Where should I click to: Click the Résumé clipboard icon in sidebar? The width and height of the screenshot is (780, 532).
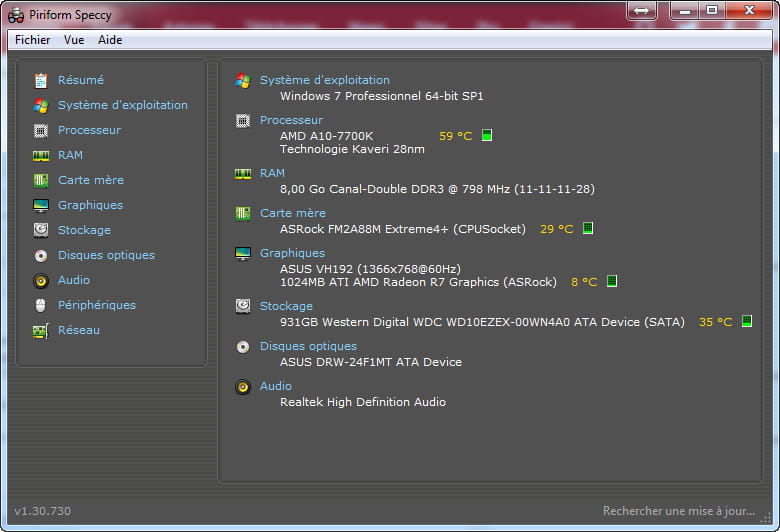coord(41,80)
